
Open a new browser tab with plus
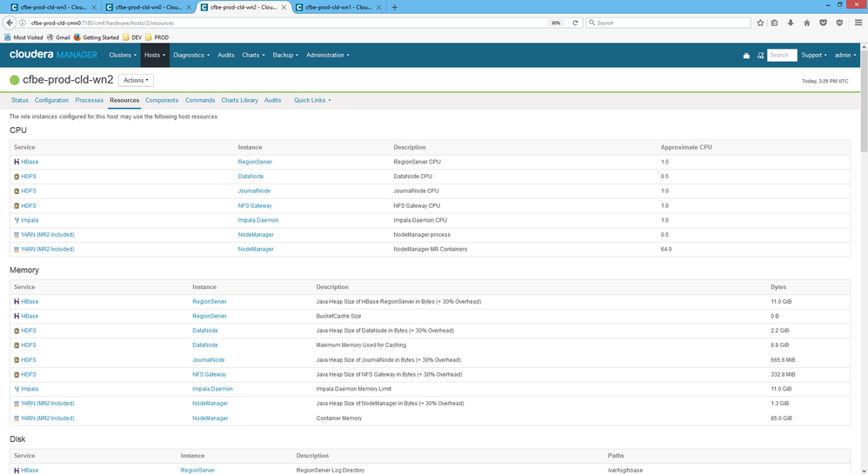pos(395,7)
